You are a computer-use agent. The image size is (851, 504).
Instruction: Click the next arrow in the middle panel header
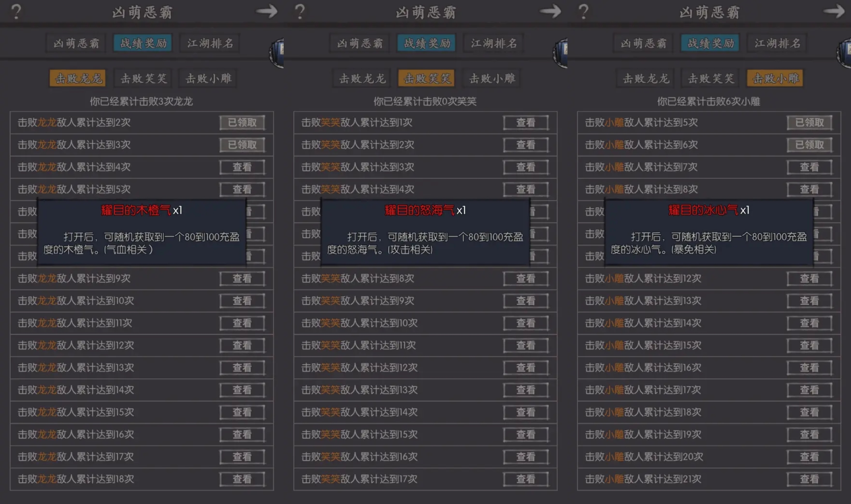pos(550,12)
